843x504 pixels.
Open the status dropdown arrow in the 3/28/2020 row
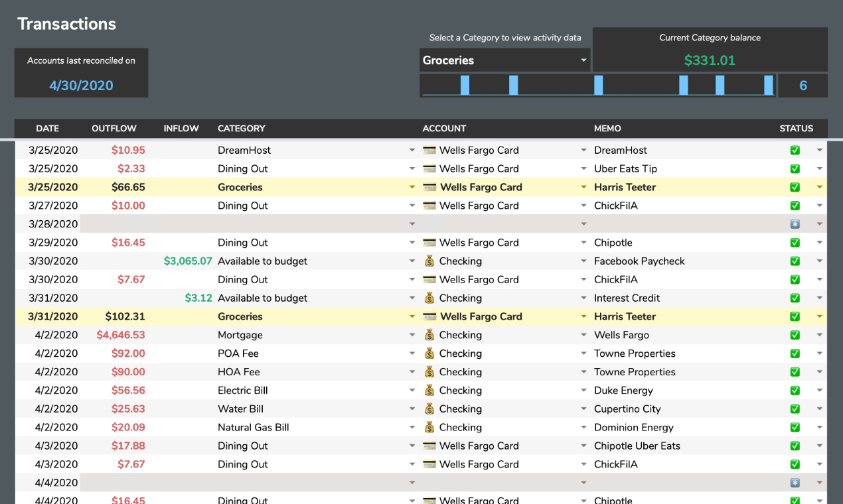tap(820, 225)
